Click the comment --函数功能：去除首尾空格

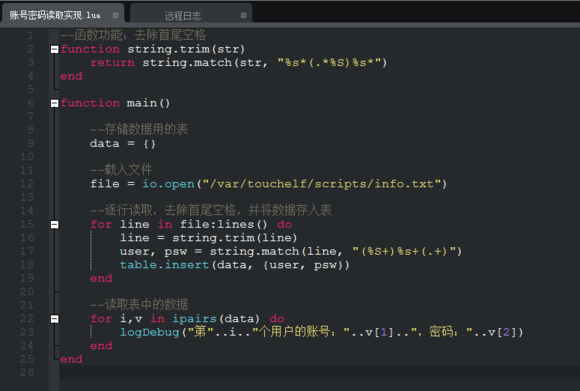(x=133, y=35)
